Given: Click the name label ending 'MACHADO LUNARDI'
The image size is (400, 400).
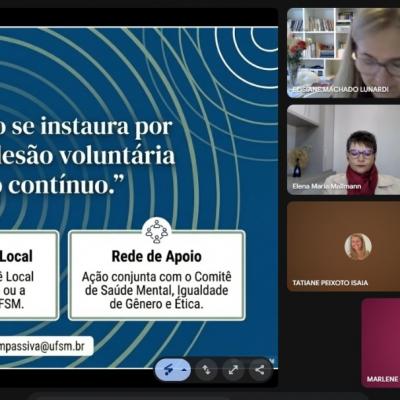Looking at the screenshot, I should coord(340,89).
